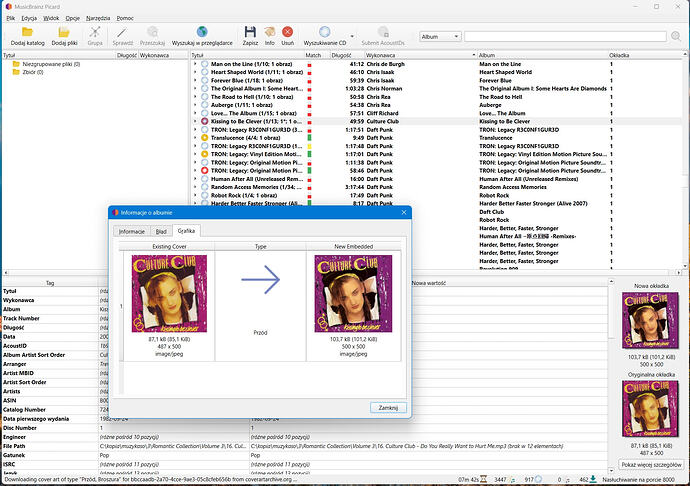
Task: Open the Pomoc menu
Action: [x=125, y=18]
